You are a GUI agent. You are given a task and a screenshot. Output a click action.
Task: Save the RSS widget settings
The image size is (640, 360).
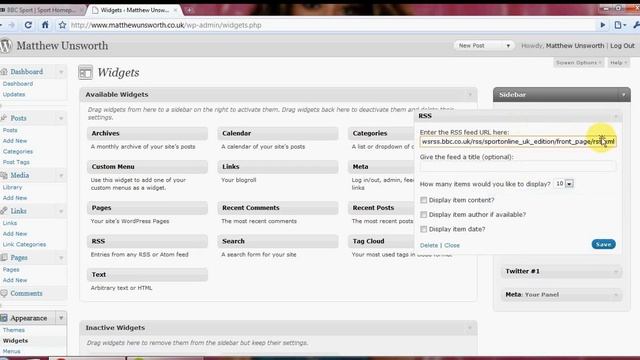603,244
